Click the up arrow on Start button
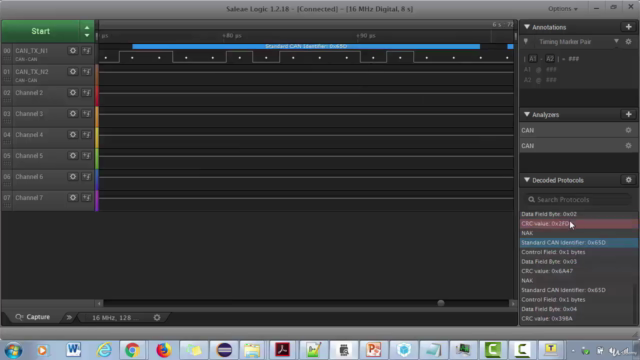This screenshot has width=640, height=360. click(x=87, y=27)
